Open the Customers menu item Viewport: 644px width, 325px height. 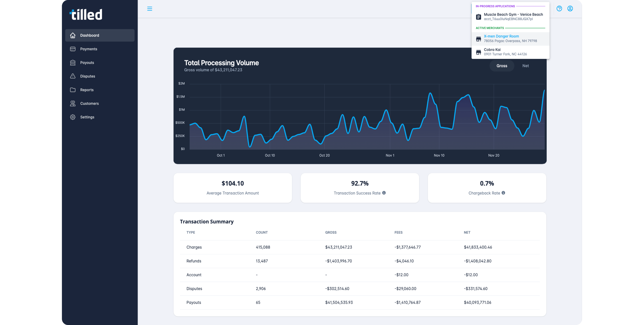point(89,103)
